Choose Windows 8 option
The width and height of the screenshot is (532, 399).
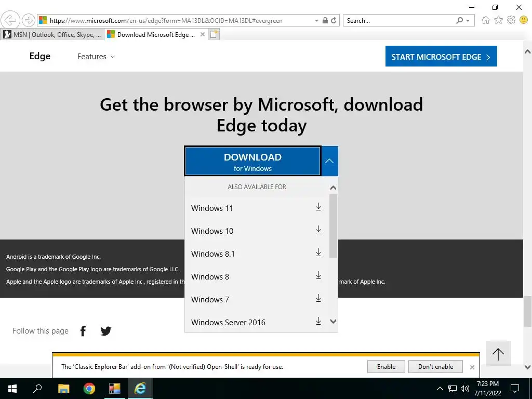tap(210, 277)
